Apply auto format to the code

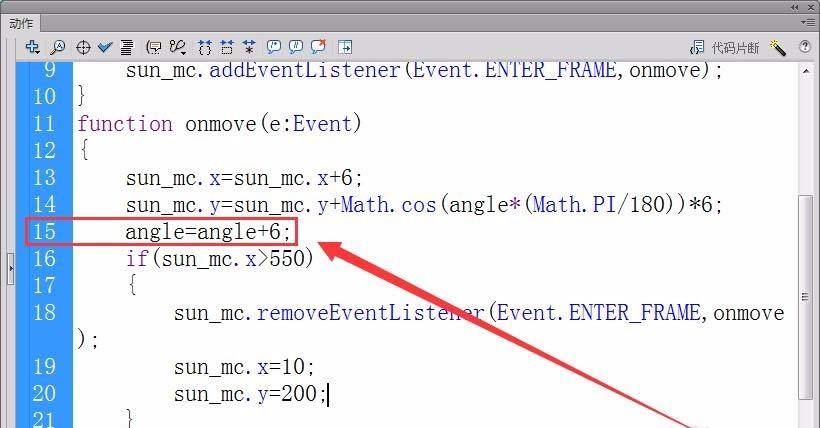[x=127, y=48]
